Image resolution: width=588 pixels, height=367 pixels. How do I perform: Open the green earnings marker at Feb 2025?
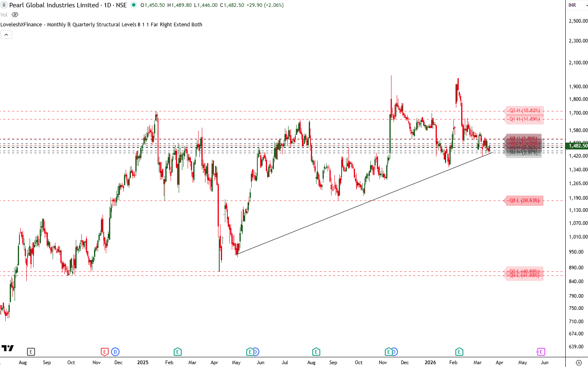(177, 352)
